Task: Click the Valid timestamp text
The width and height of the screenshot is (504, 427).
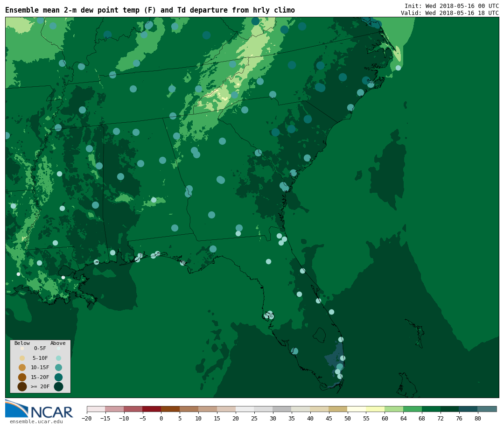Action: click(449, 13)
